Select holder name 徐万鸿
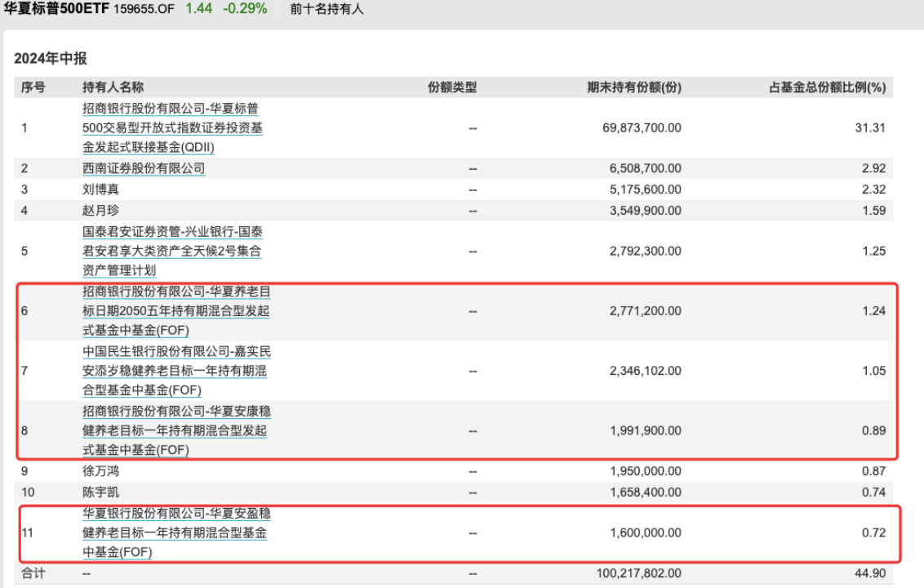924x588 pixels. pyautogui.click(x=101, y=471)
